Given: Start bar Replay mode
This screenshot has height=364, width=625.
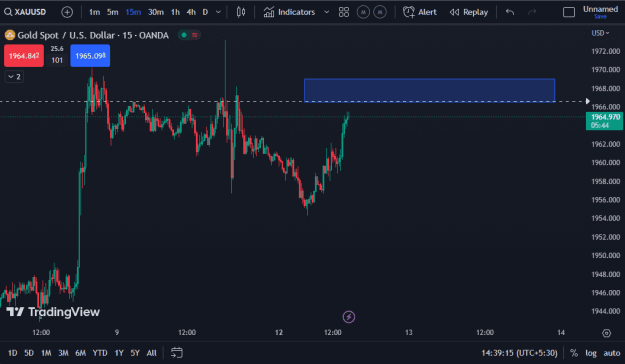Looking at the screenshot, I should click(469, 12).
